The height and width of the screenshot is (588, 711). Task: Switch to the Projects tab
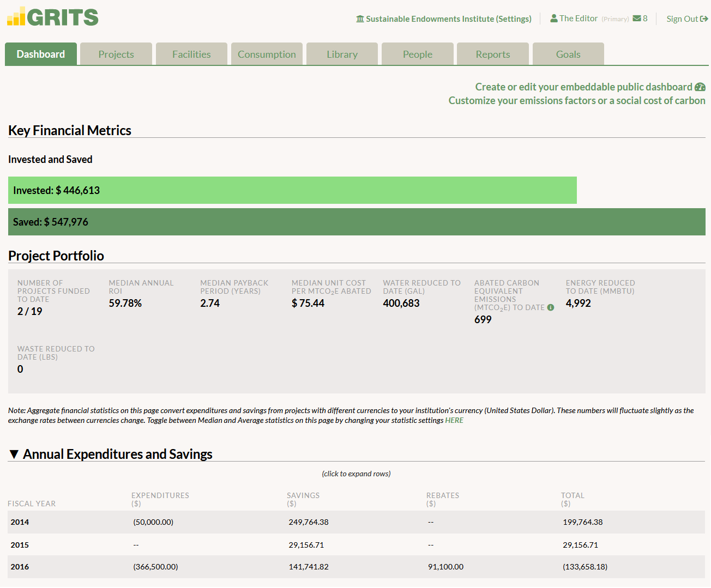click(x=116, y=54)
